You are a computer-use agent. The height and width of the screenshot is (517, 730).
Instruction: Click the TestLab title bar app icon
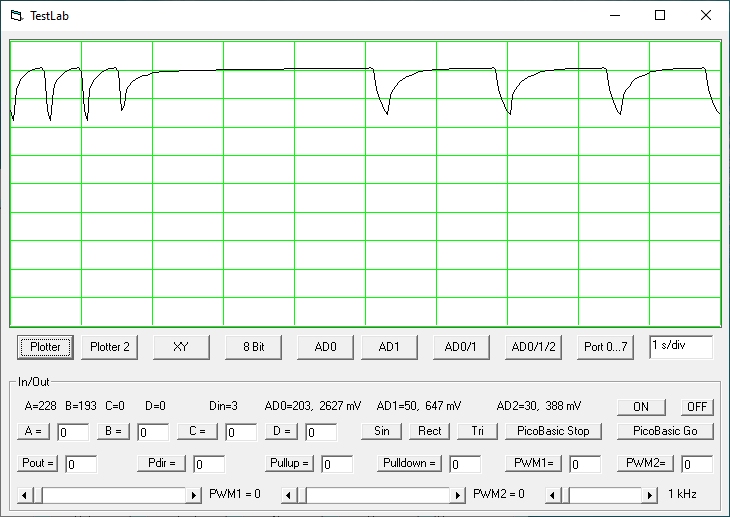click(15, 16)
